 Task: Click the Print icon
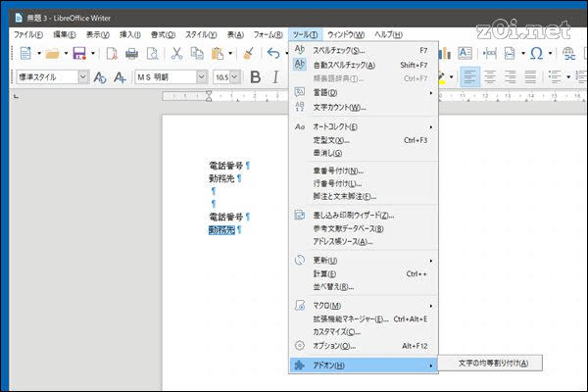[131, 54]
